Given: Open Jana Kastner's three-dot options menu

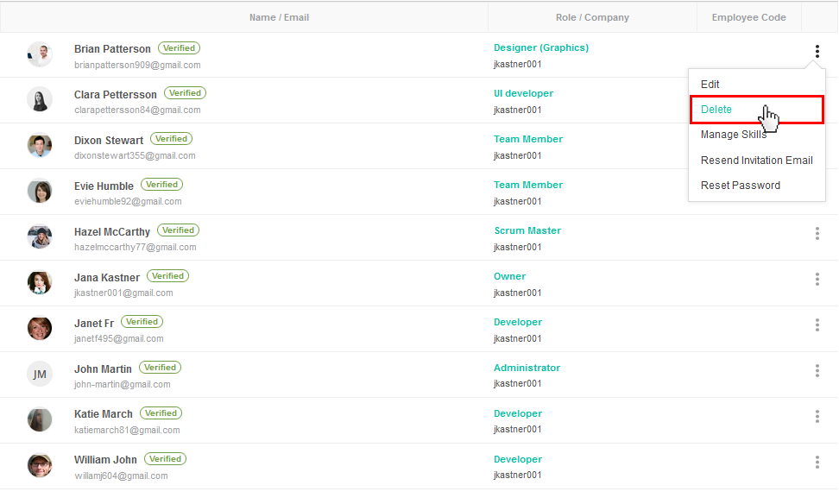Looking at the screenshot, I should click(x=817, y=280).
